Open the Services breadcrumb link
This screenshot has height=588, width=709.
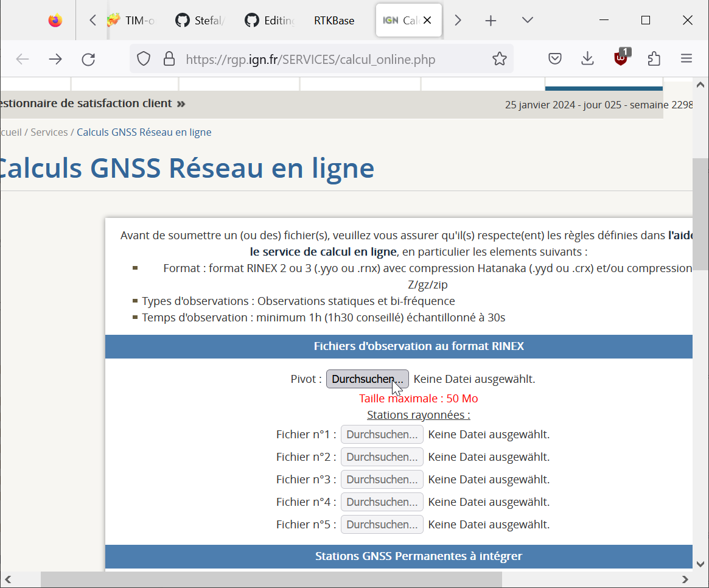point(49,132)
